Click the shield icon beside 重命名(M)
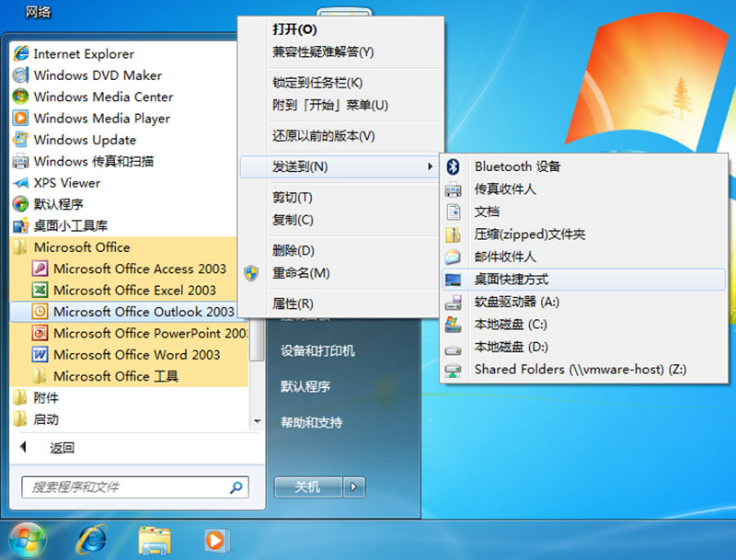The height and width of the screenshot is (560, 736). (x=251, y=273)
